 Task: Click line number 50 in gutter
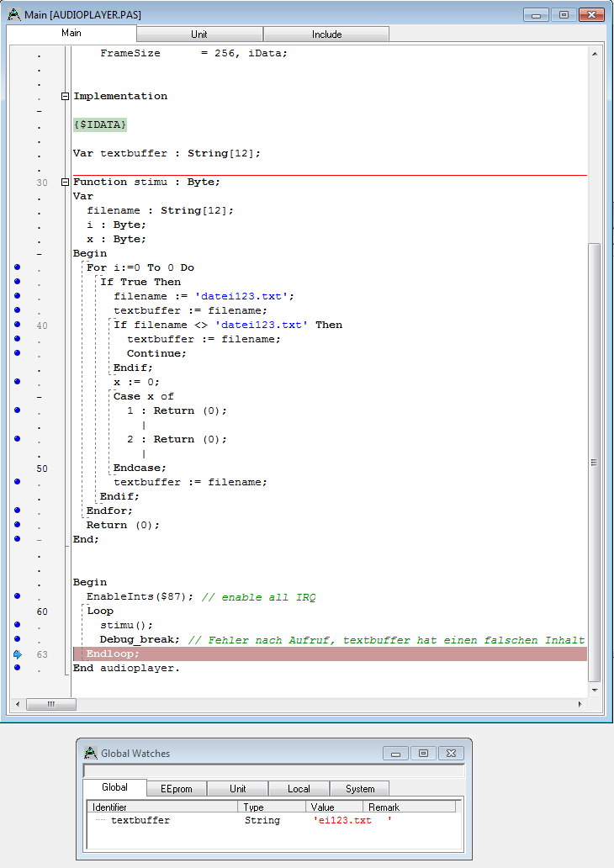pyautogui.click(x=42, y=468)
